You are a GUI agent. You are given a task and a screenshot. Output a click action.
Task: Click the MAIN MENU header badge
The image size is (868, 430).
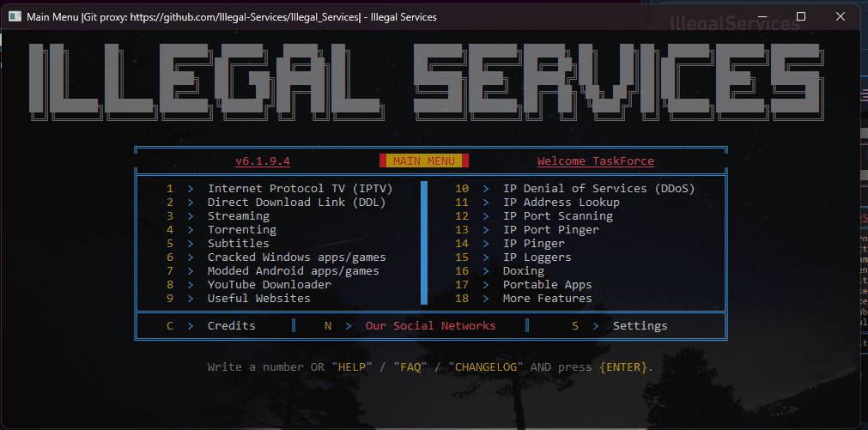click(424, 161)
